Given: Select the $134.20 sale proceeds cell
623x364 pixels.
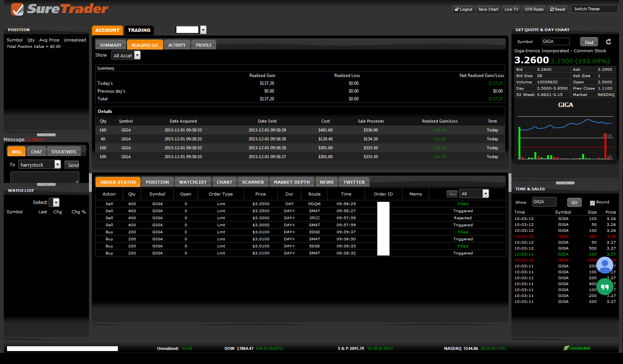Looking at the screenshot, I should (x=371, y=139).
